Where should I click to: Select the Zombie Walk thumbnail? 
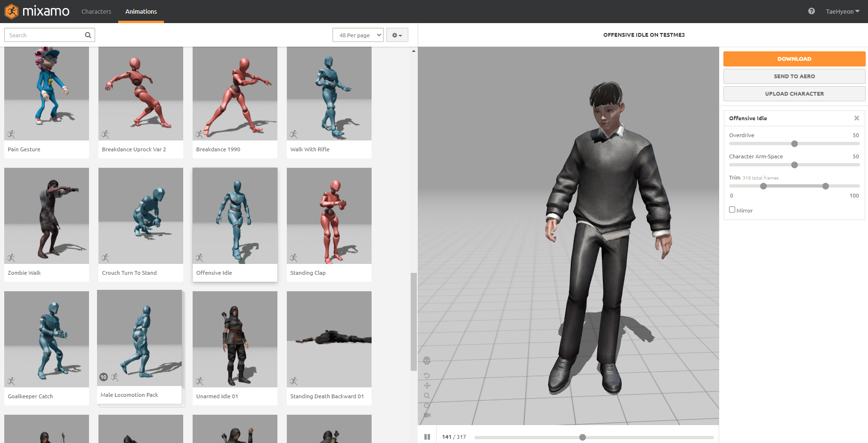[x=47, y=216]
